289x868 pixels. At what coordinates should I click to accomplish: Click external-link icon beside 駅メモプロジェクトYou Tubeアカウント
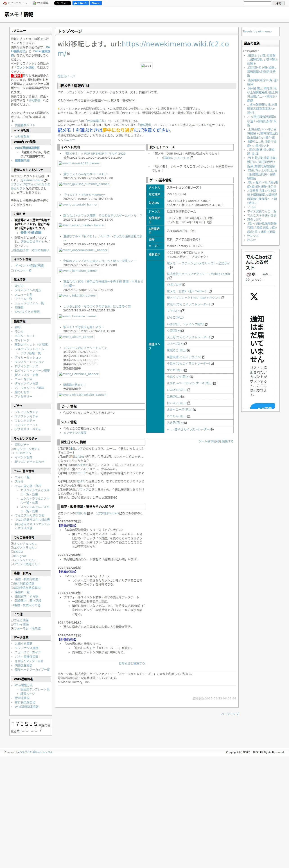[223, 298]
